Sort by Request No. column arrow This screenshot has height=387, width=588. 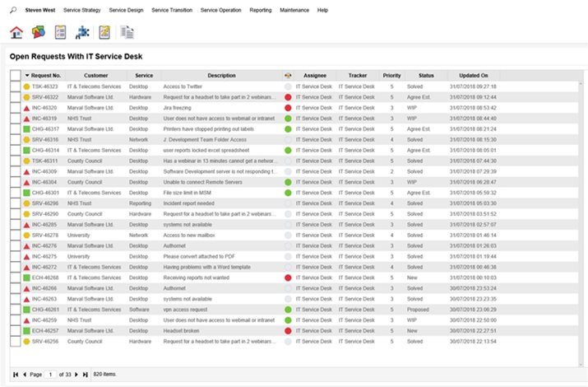(x=26, y=75)
